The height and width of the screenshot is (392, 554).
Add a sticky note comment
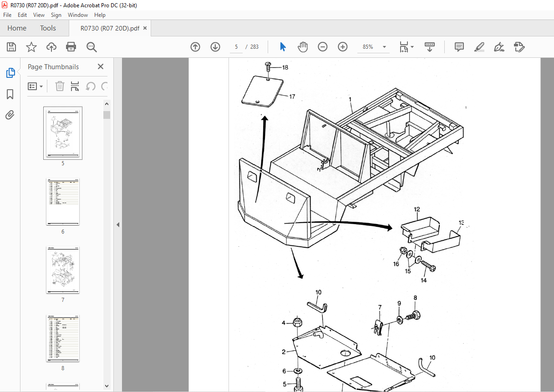tap(459, 47)
